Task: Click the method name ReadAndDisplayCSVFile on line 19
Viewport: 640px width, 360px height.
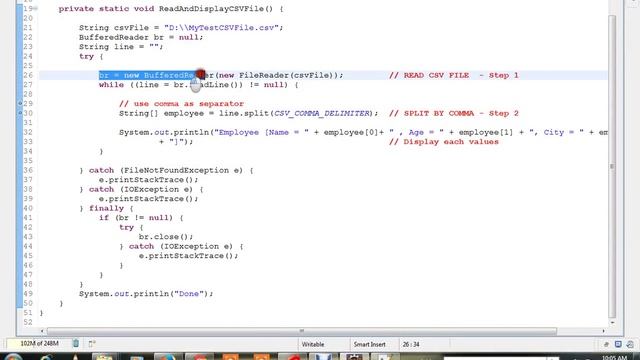Action: 211,9
